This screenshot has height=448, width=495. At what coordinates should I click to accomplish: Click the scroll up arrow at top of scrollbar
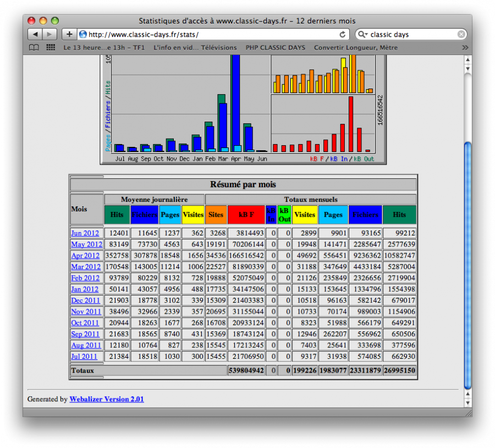[468, 59]
